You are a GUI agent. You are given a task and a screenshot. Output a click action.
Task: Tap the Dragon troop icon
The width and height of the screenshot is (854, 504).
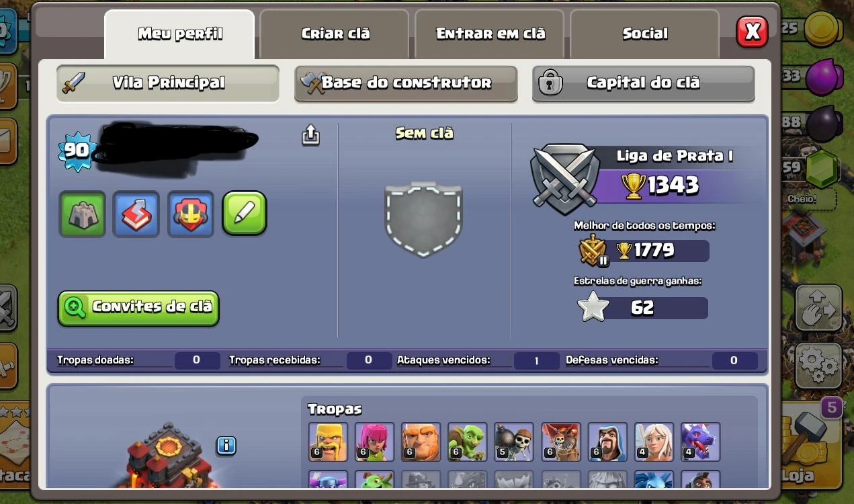700,442
